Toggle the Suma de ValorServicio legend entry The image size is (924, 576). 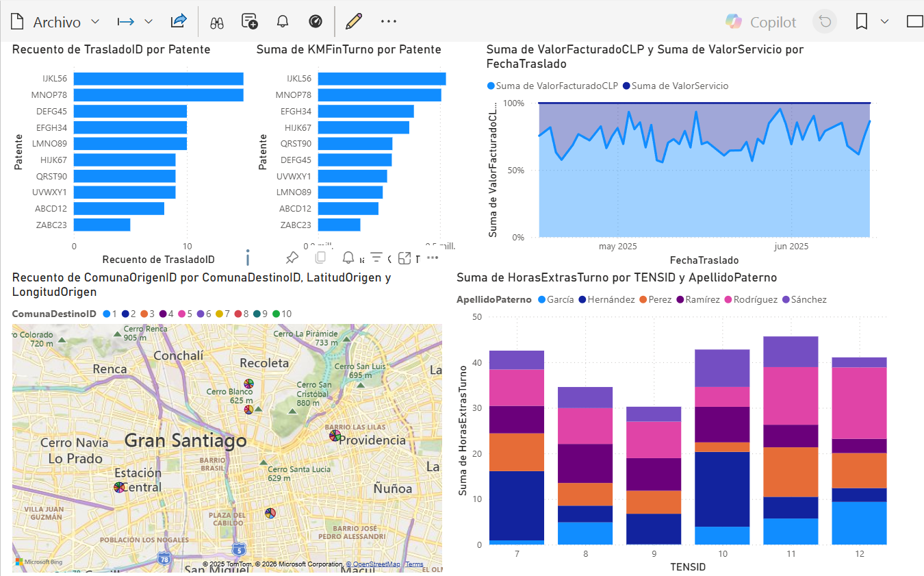(x=676, y=86)
